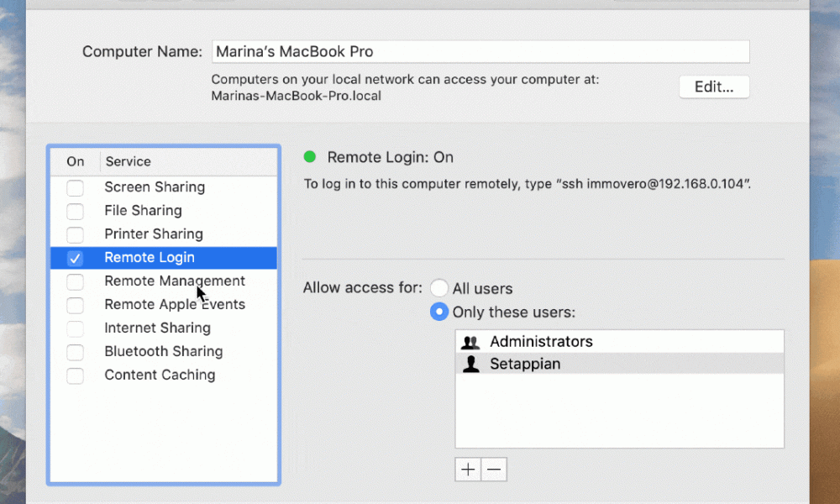
Task: Click the green Remote Login status indicator
Action: [310, 156]
